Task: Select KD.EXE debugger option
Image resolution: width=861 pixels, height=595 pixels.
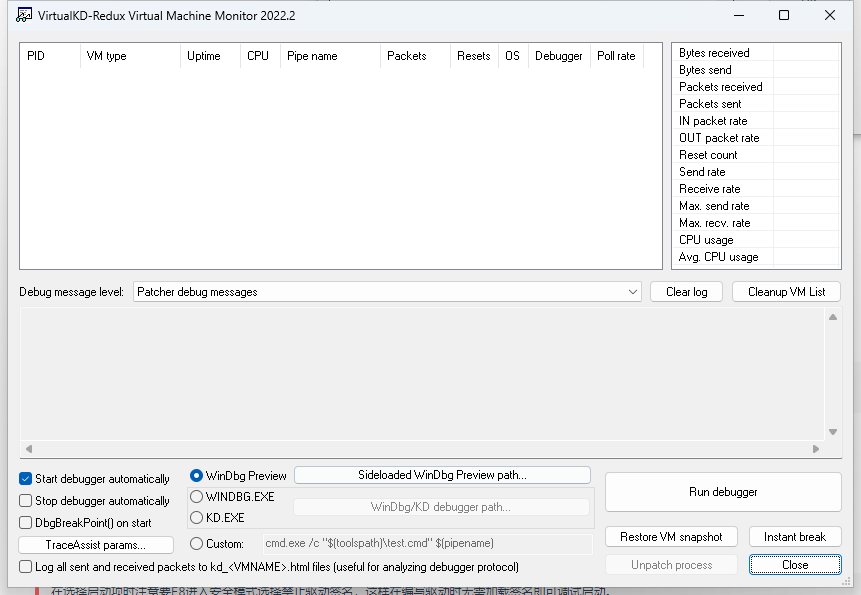Action: point(197,518)
